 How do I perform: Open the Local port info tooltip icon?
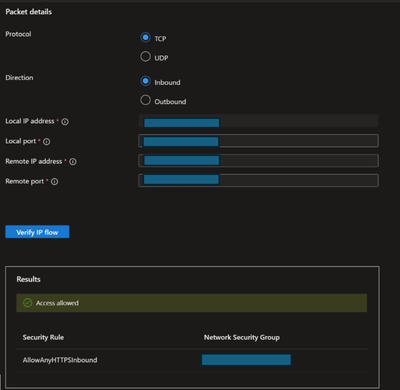click(47, 142)
